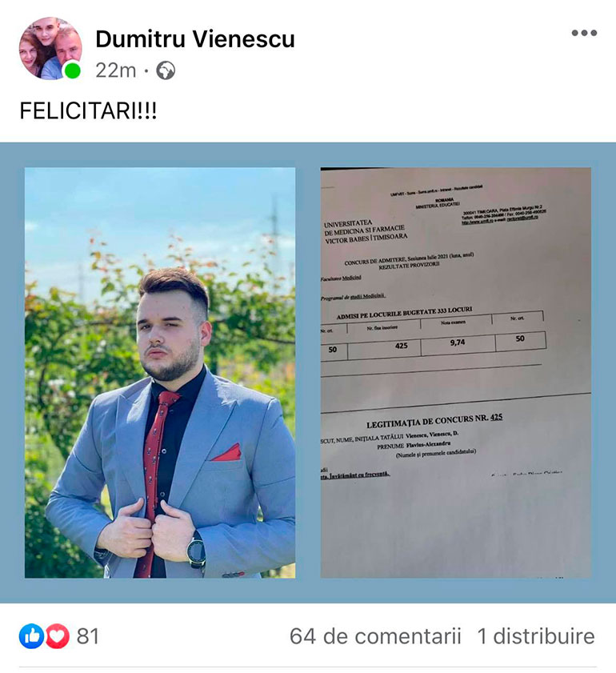
Task: Click the blue thumbs-up like reaction icon
Action: pos(31,635)
